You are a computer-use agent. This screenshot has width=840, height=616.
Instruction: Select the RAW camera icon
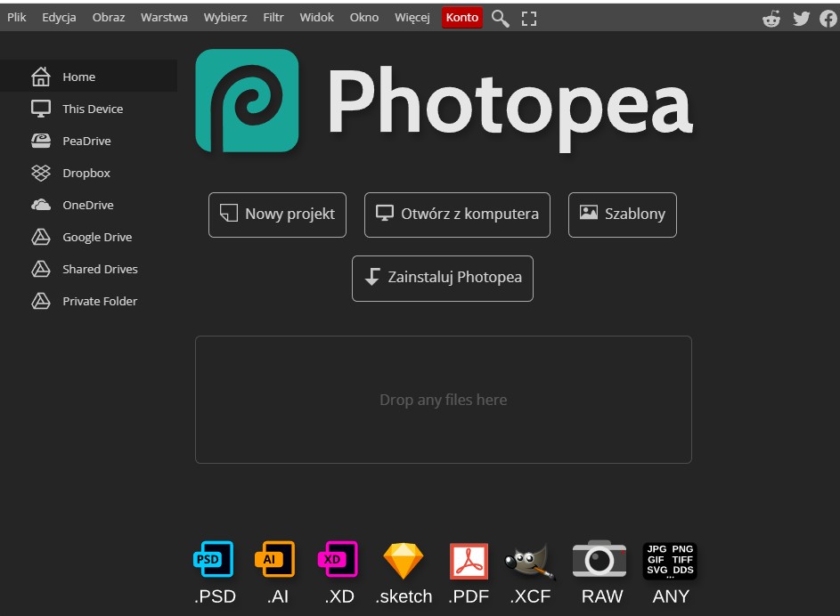pyautogui.click(x=599, y=559)
